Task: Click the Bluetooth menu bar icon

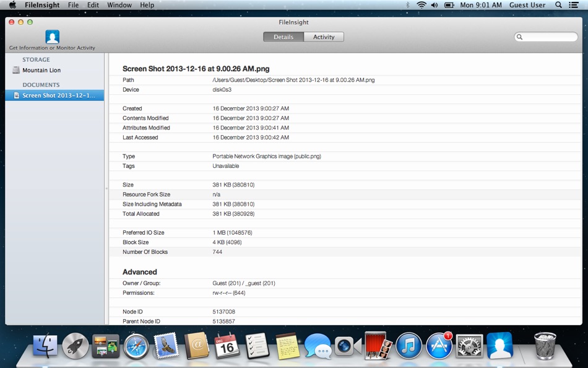Action: click(x=408, y=5)
